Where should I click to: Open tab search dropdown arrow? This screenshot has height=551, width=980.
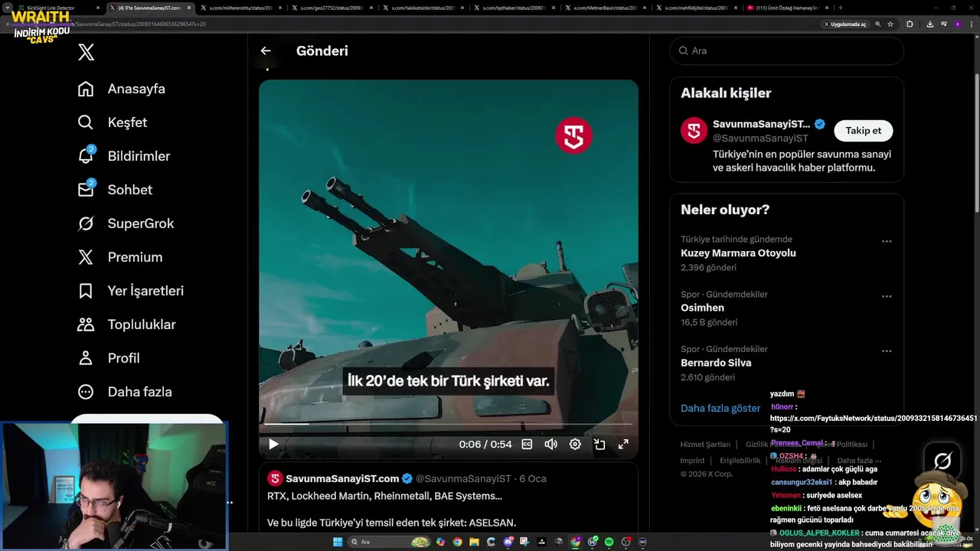[x=8, y=8]
